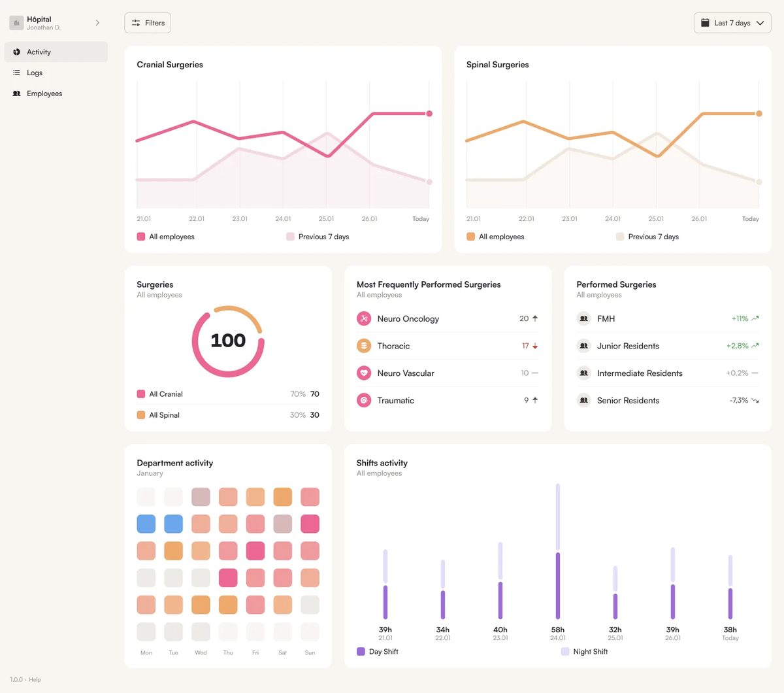The height and width of the screenshot is (693, 784).
Task: Toggle Day Shift legend swatch
Action: pos(361,652)
